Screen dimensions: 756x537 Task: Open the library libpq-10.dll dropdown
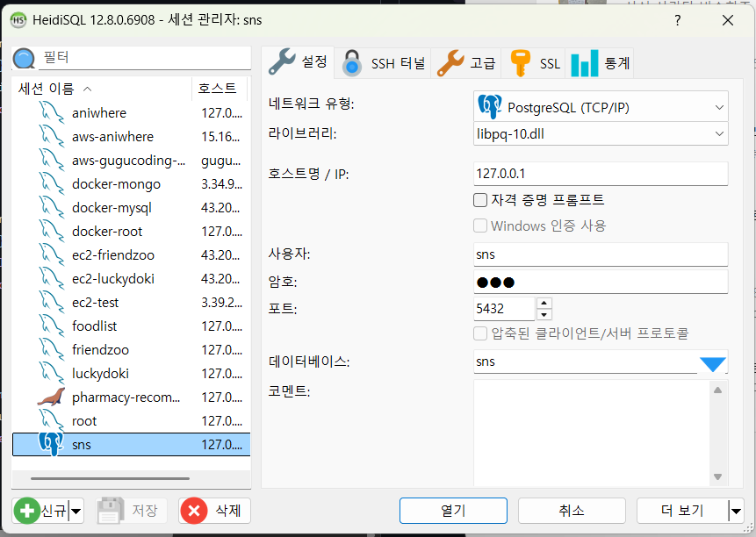point(719,134)
